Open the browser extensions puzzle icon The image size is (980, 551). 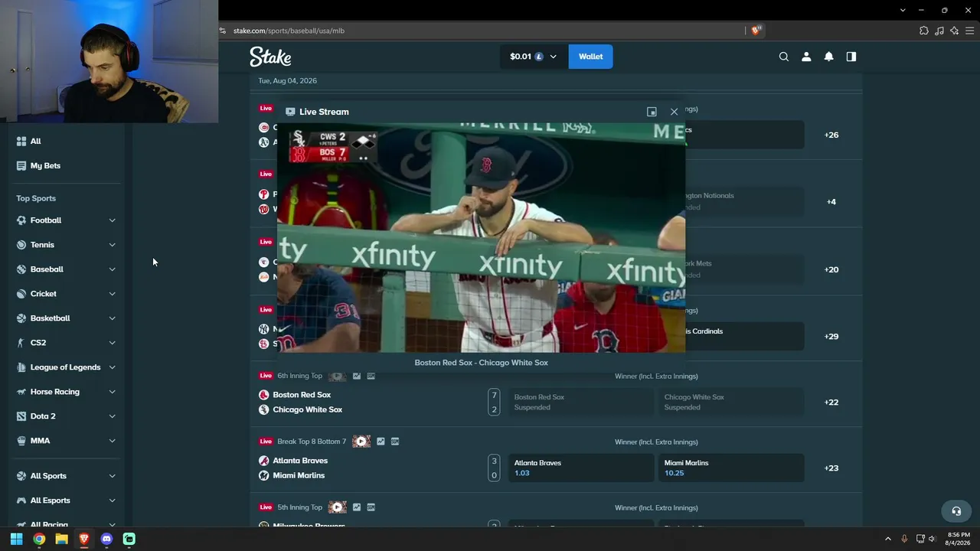point(924,31)
